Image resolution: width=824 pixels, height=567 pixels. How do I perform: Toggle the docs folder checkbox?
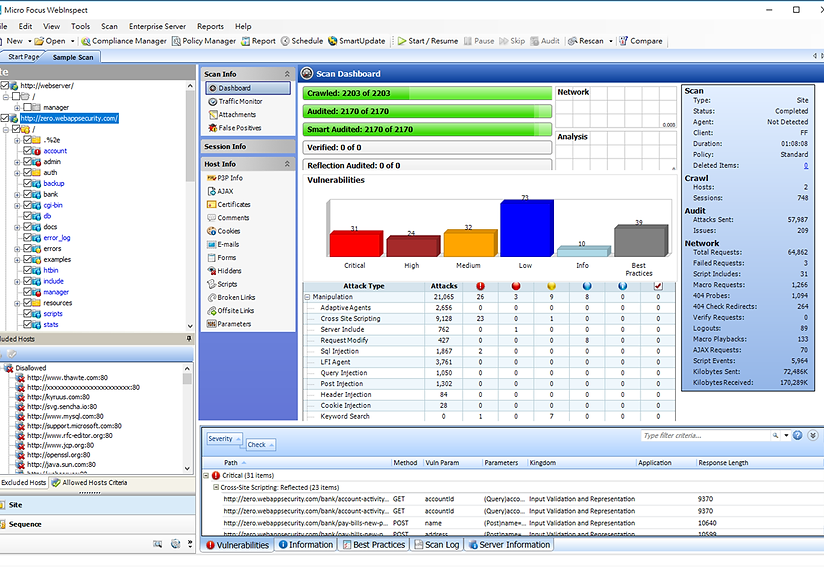click(27, 226)
